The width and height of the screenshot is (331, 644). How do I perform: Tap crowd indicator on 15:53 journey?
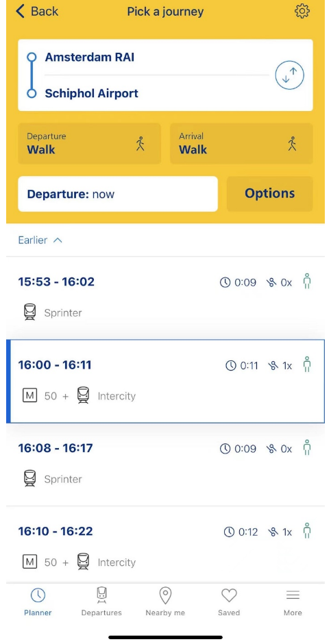point(307,282)
